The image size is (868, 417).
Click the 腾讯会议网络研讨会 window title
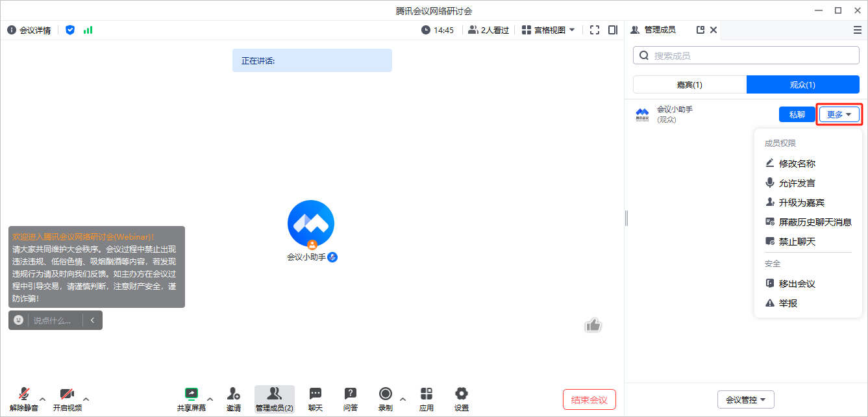point(434,10)
